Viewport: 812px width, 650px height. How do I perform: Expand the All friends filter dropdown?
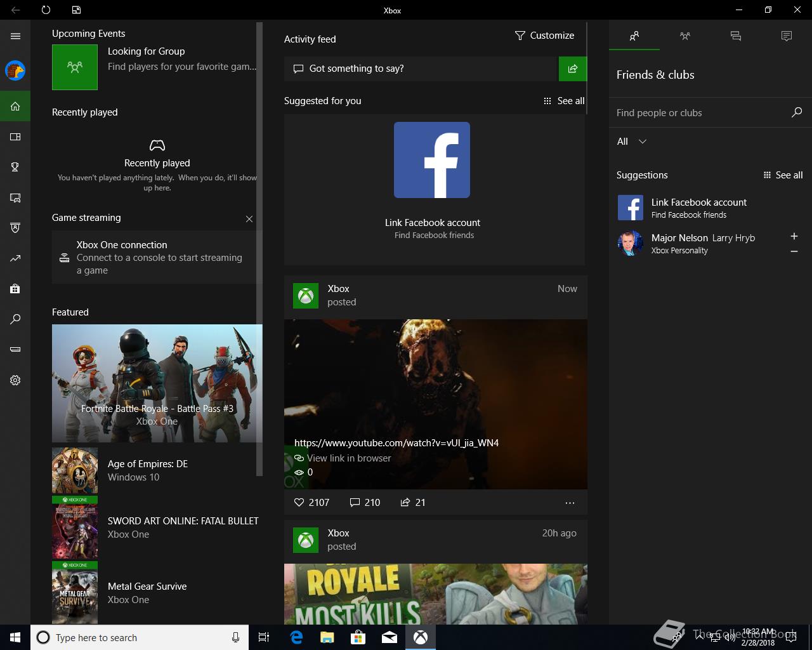pyautogui.click(x=632, y=142)
